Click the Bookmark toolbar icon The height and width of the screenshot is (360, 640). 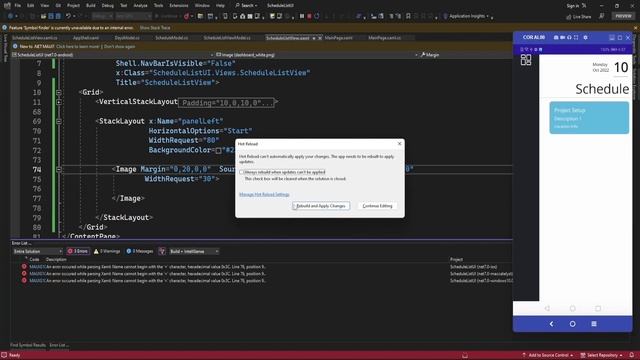point(408,16)
